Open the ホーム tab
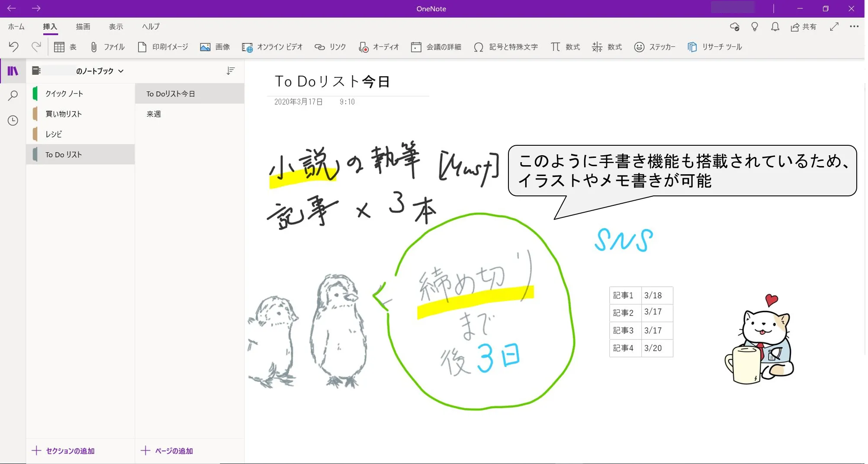 pos(16,27)
